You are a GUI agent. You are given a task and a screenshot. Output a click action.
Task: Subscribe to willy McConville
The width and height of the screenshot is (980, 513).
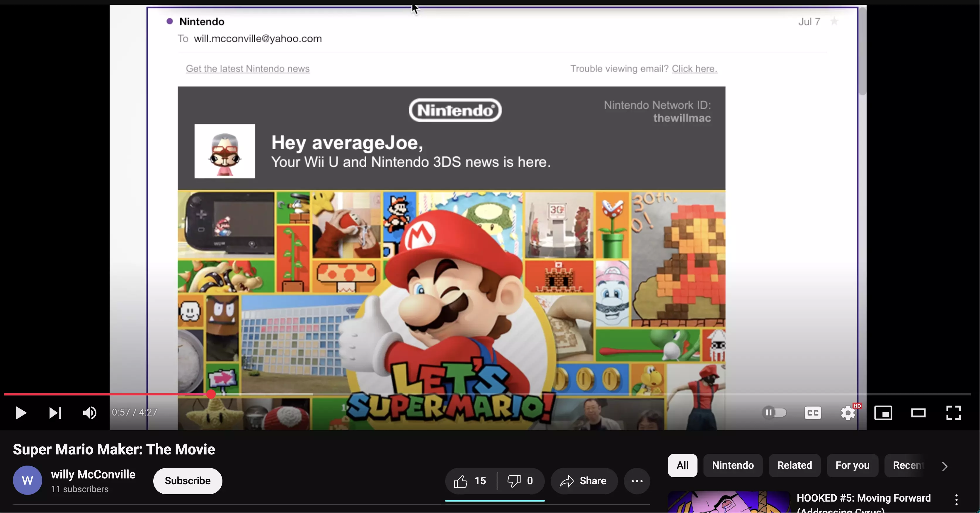click(x=188, y=481)
